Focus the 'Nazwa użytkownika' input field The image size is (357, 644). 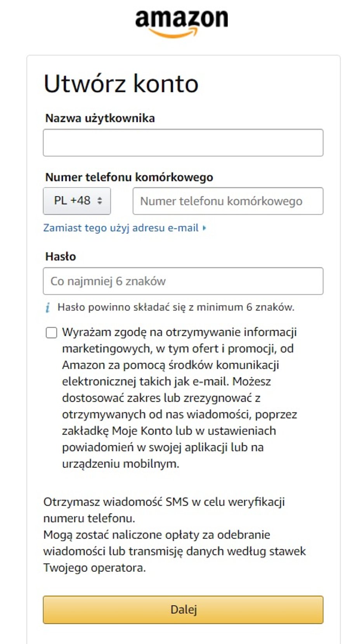(182, 142)
